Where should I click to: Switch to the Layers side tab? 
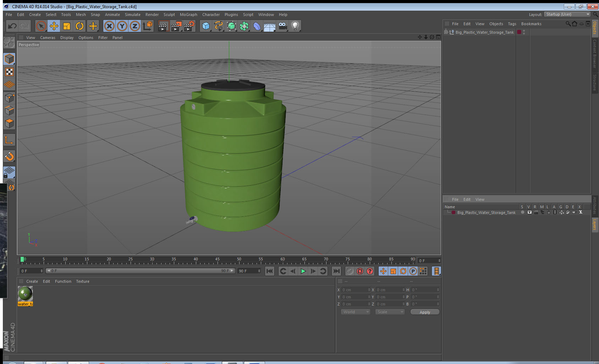pyautogui.click(x=595, y=225)
